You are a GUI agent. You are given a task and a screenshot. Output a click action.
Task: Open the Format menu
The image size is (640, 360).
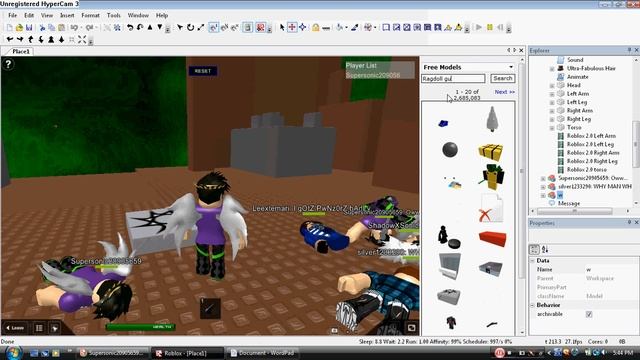pos(90,16)
